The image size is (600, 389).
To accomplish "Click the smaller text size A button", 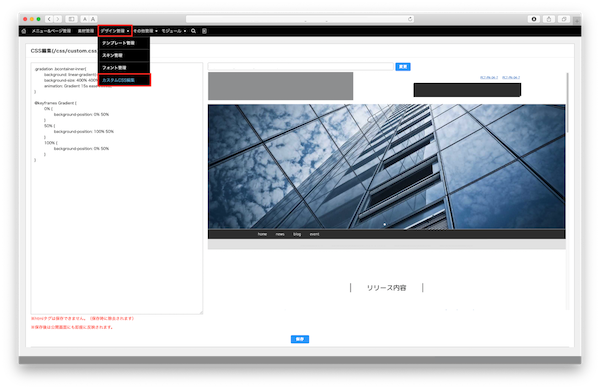I will (85, 19).
